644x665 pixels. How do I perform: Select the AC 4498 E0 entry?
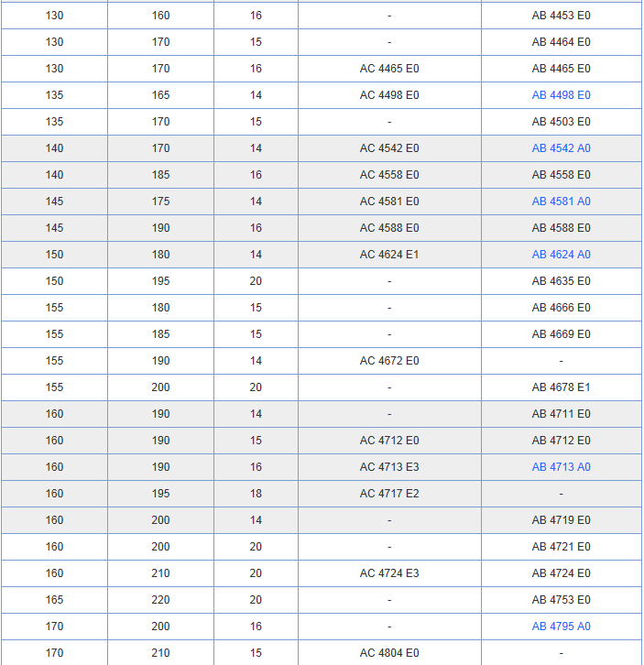389,95
